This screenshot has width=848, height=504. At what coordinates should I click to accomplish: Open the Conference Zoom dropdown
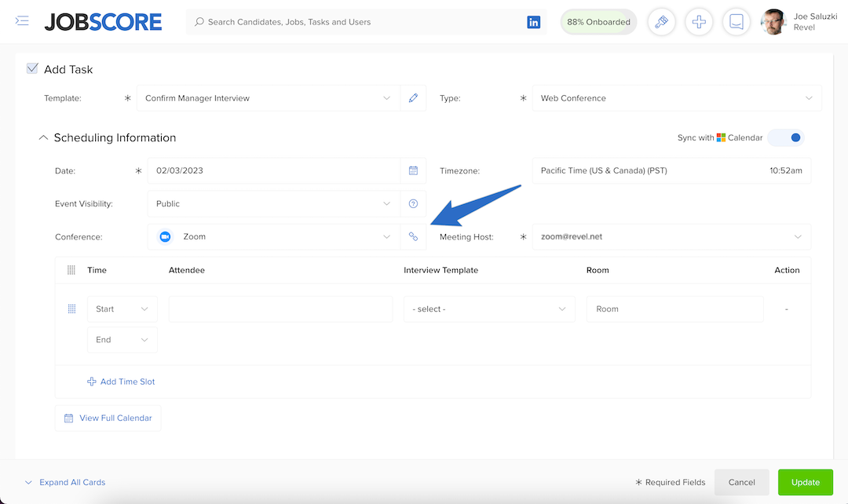[274, 236]
